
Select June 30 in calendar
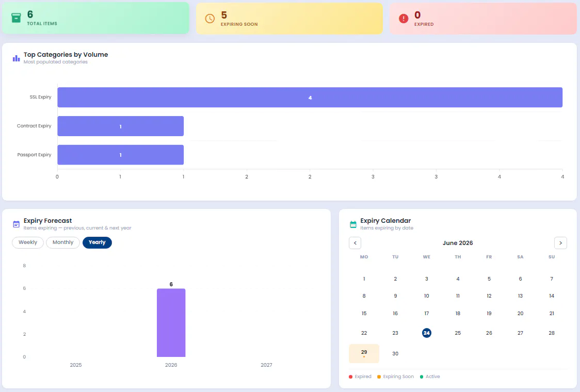point(395,353)
